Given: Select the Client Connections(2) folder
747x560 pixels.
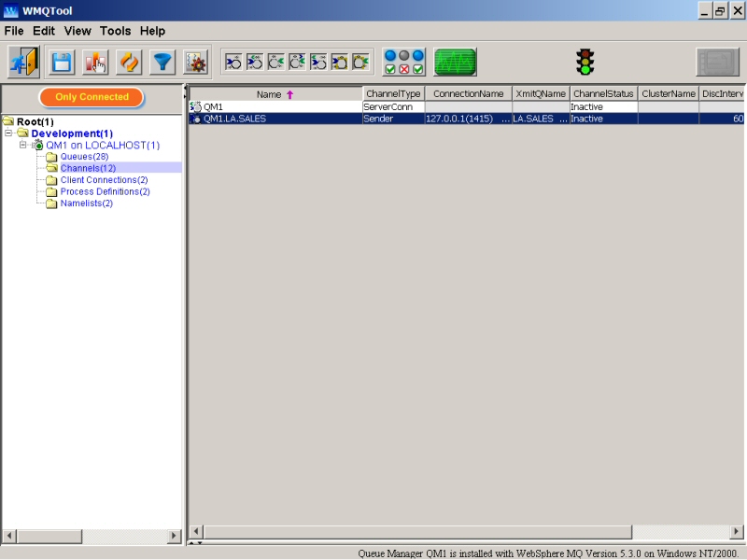Looking at the screenshot, I should point(104,180).
